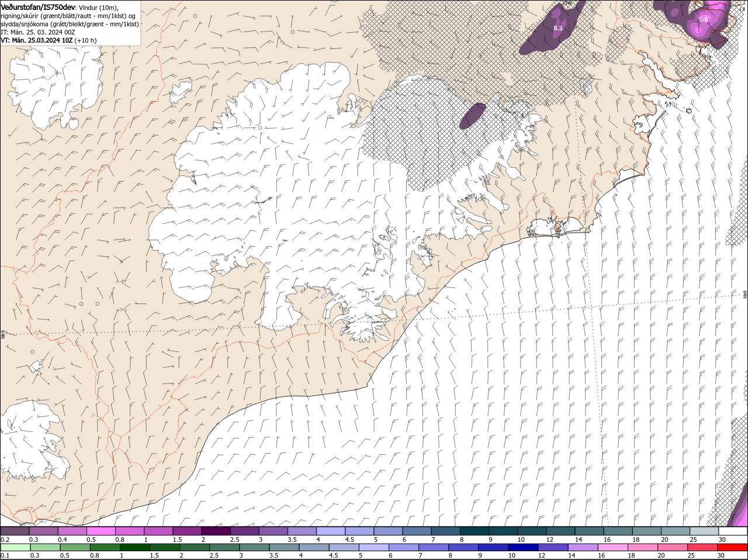Click small dark purple precipitation patch mid-map
This screenshot has height=560, width=748.
pyautogui.click(x=473, y=116)
